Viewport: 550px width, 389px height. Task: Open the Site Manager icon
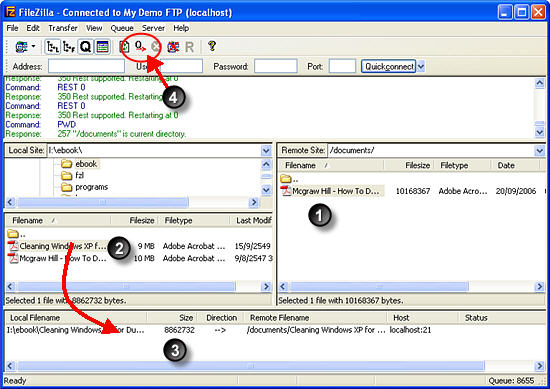pyautogui.click(x=21, y=47)
